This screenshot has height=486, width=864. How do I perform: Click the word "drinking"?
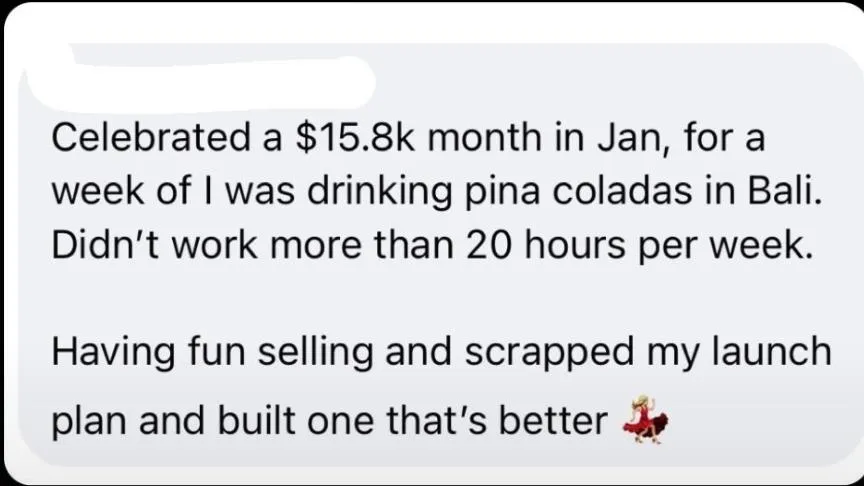point(379,192)
